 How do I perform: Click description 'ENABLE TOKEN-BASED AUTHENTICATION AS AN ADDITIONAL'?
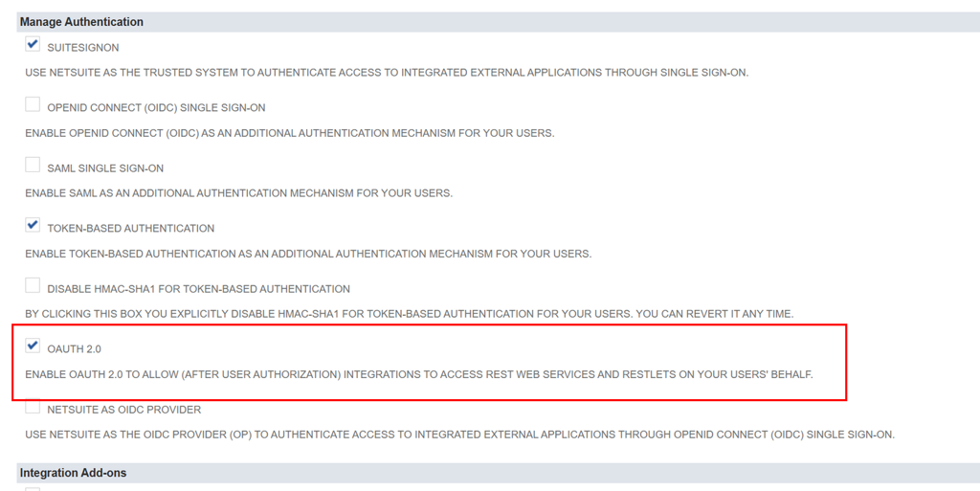(x=308, y=255)
